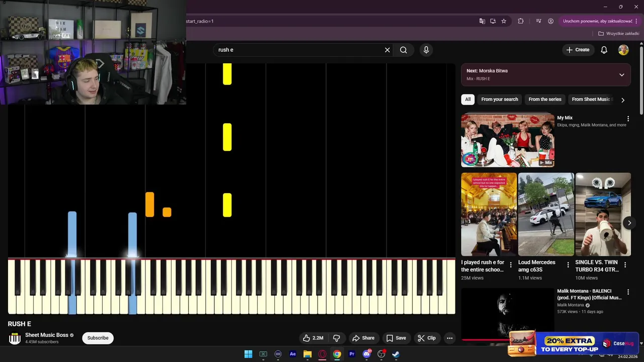Subscribe to Sheet Music Boss
The width and height of the screenshot is (644, 362).
[x=98, y=338]
